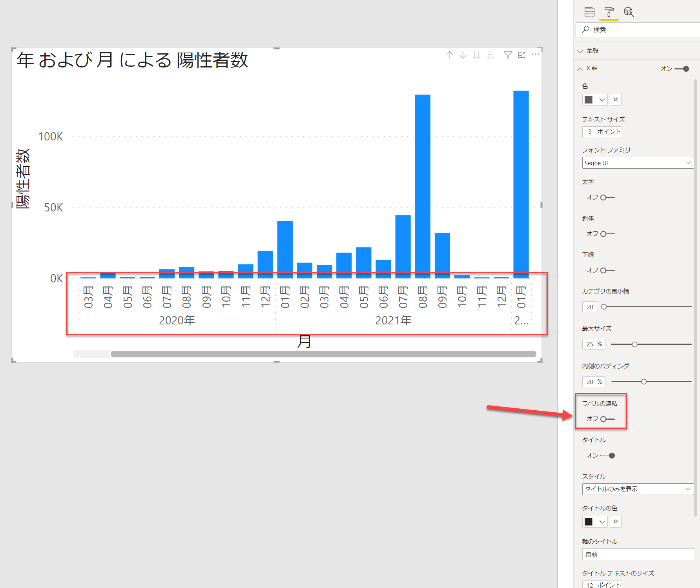Image resolution: width=700 pixels, height=588 pixels.
Task: Open the Fields pane tab icon
Action: [589, 12]
